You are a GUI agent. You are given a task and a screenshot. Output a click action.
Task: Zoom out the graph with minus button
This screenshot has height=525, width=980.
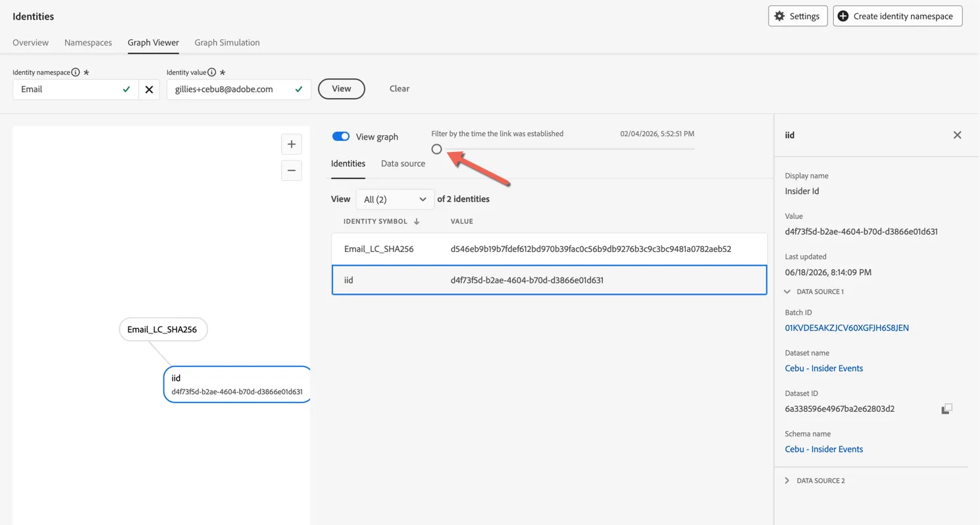coord(292,170)
